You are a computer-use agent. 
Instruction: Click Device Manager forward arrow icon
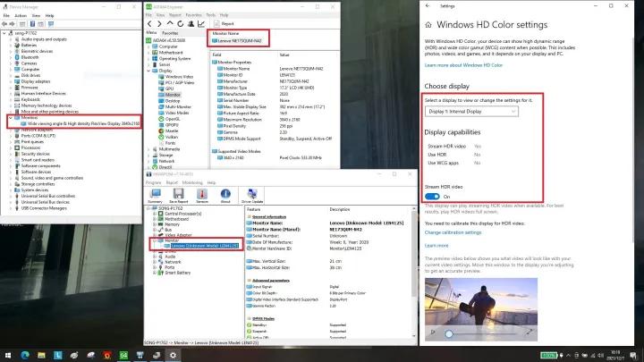[13, 24]
